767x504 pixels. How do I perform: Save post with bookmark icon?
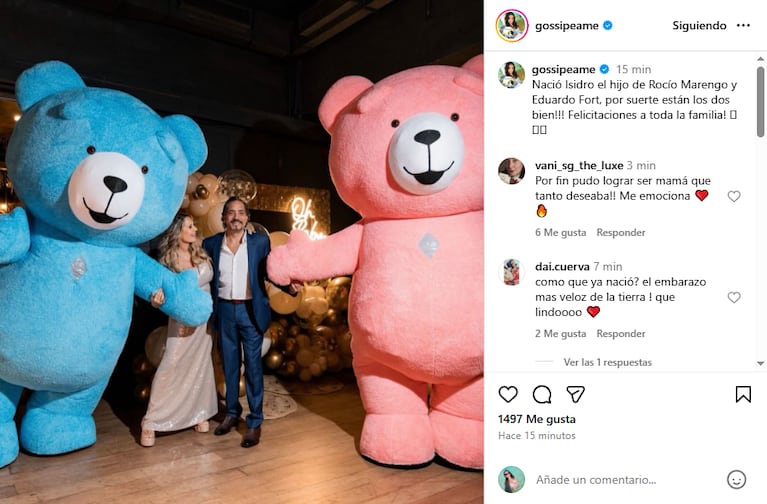click(x=743, y=394)
